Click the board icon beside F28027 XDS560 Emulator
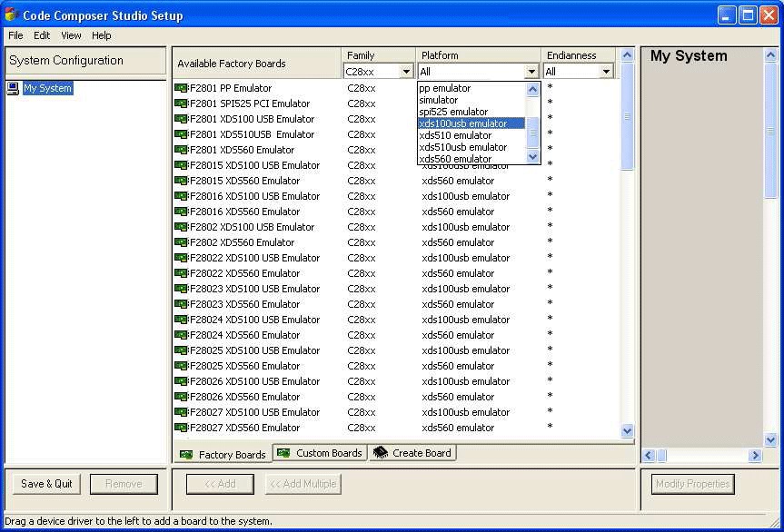This screenshot has width=784, height=532. pyautogui.click(x=181, y=429)
